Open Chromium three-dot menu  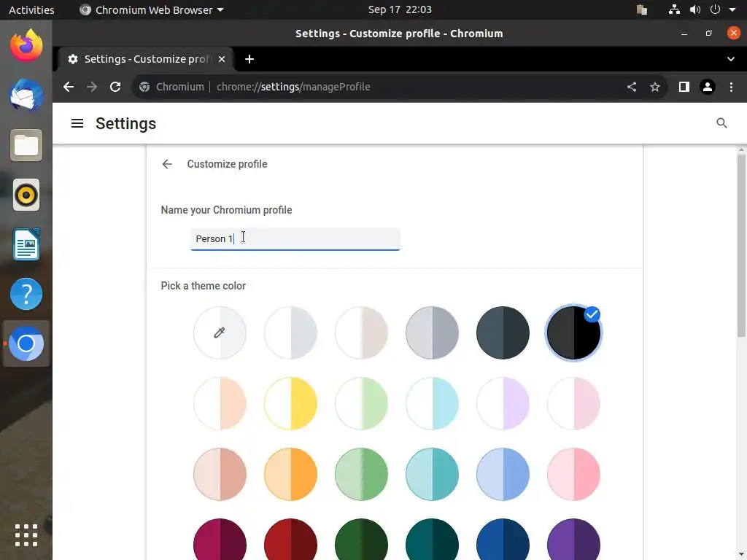pyautogui.click(x=731, y=87)
